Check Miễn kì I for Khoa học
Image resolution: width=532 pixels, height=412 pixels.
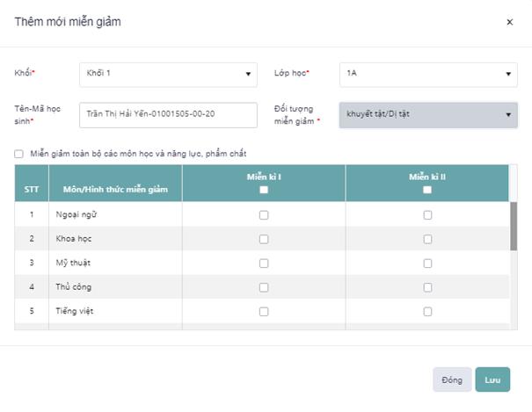coord(263,239)
